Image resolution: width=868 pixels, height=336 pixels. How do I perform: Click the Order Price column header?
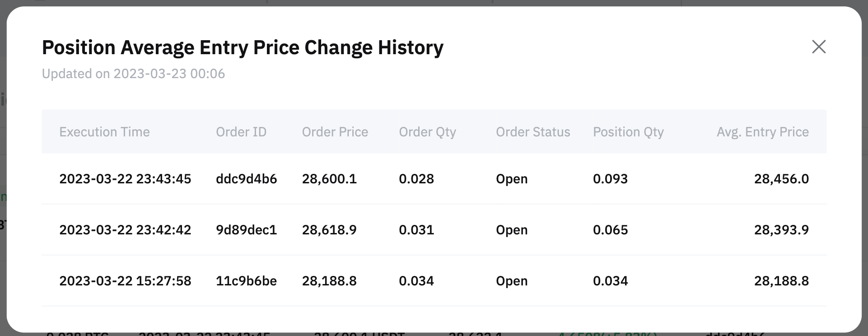[335, 132]
